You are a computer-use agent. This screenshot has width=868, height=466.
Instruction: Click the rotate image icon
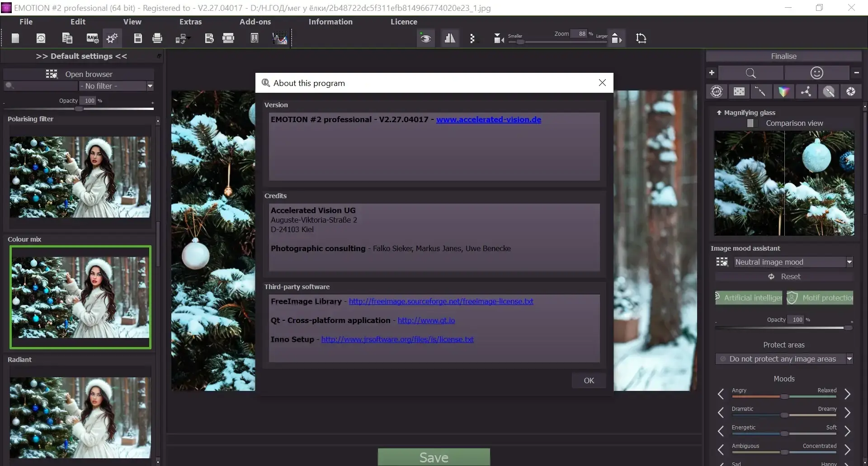click(x=642, y=38)
